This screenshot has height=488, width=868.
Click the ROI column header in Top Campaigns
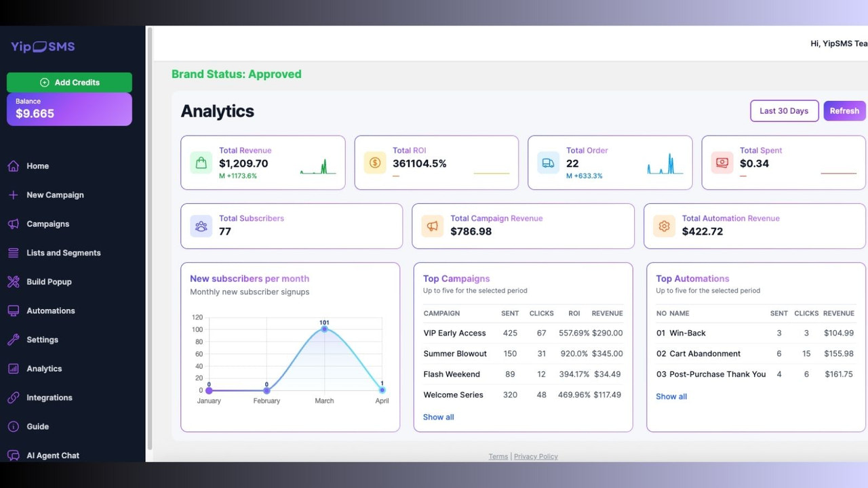[574, 314]
